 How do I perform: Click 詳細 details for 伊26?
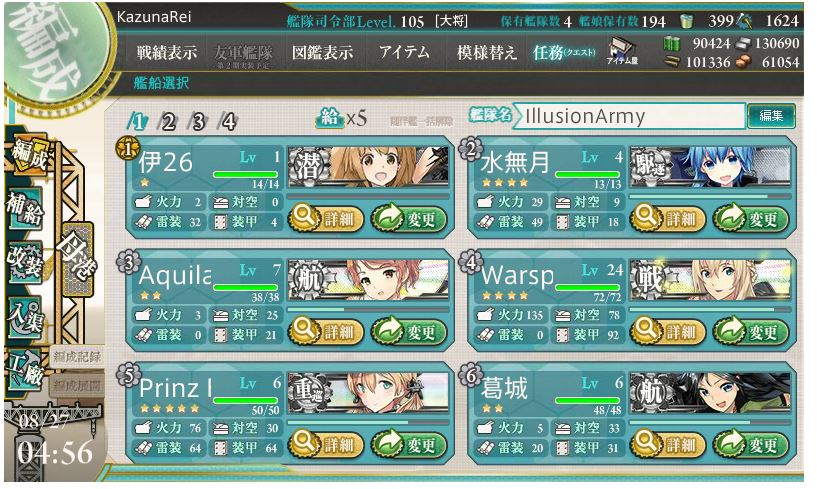point(326,218)
